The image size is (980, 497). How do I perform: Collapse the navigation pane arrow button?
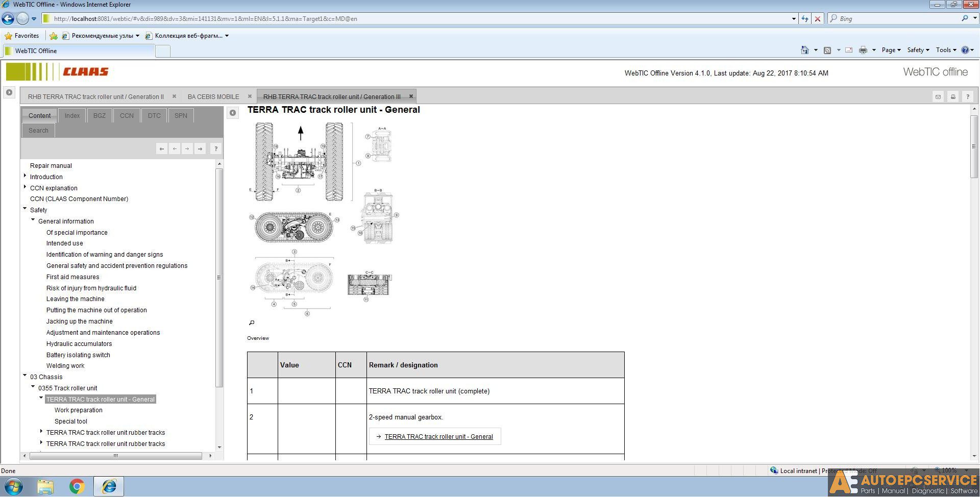[x=233, y=113]
